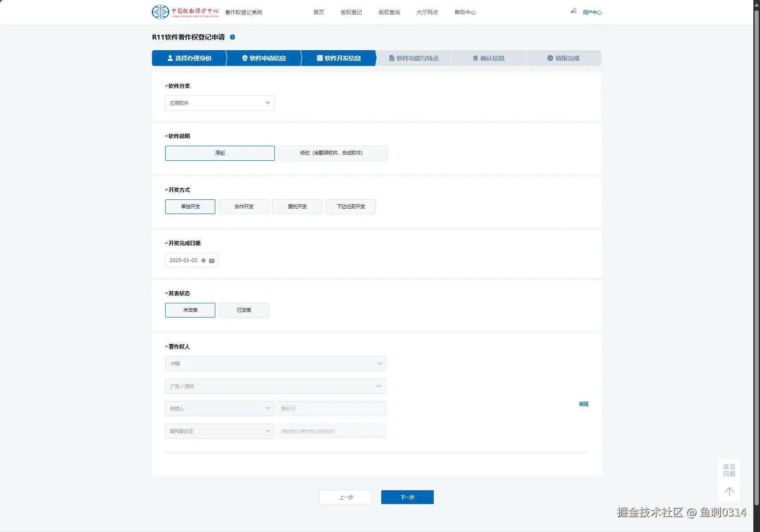Click the 开发方式 field label

tap(179, 190)
